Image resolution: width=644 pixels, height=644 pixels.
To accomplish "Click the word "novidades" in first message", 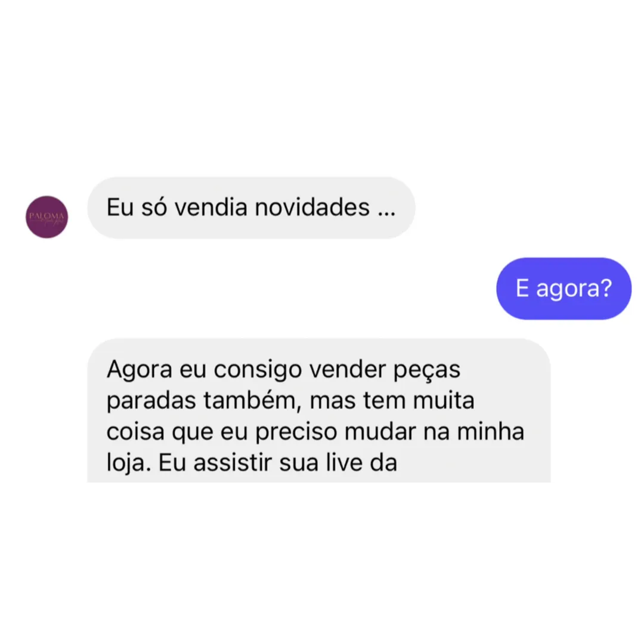I will coord(312,207).
